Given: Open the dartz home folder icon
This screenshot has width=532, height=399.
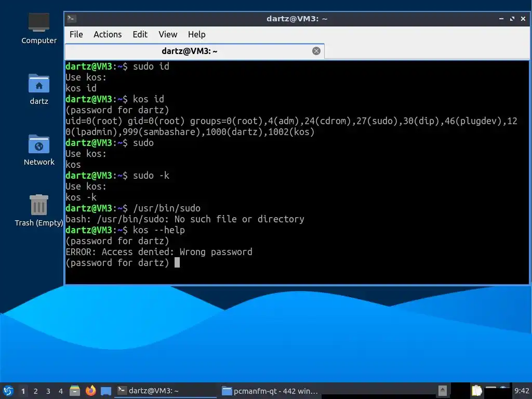Looking at the screenshot, I should click(x=38, y=89).
